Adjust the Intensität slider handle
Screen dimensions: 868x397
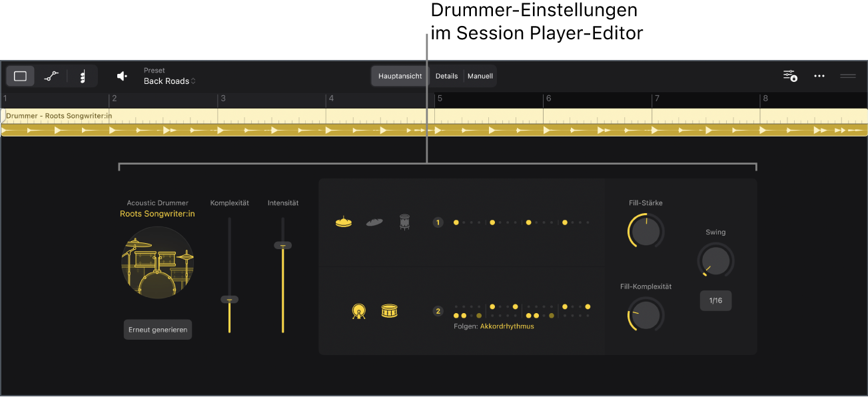point(282,246)
